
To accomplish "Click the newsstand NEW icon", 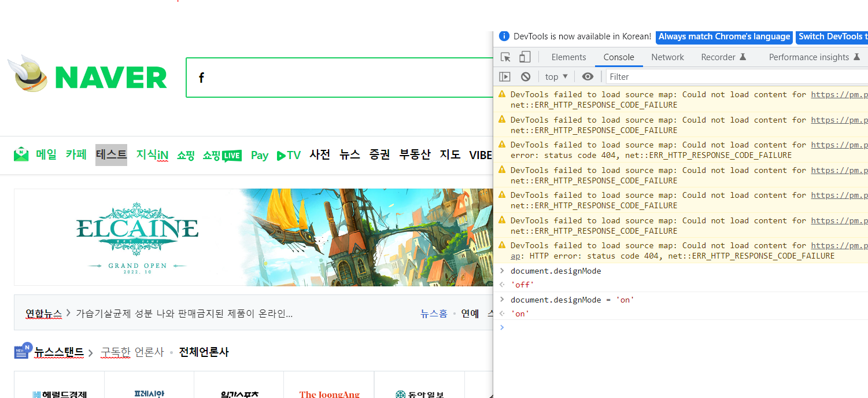I will [23, 351].
